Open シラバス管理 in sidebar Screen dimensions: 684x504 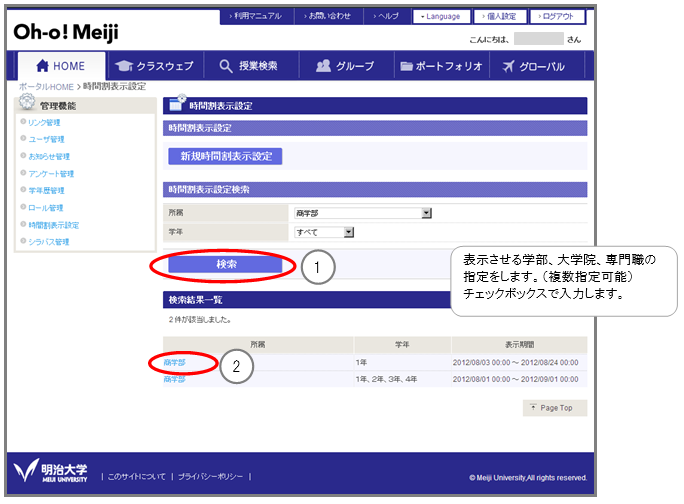coord(49,242)
